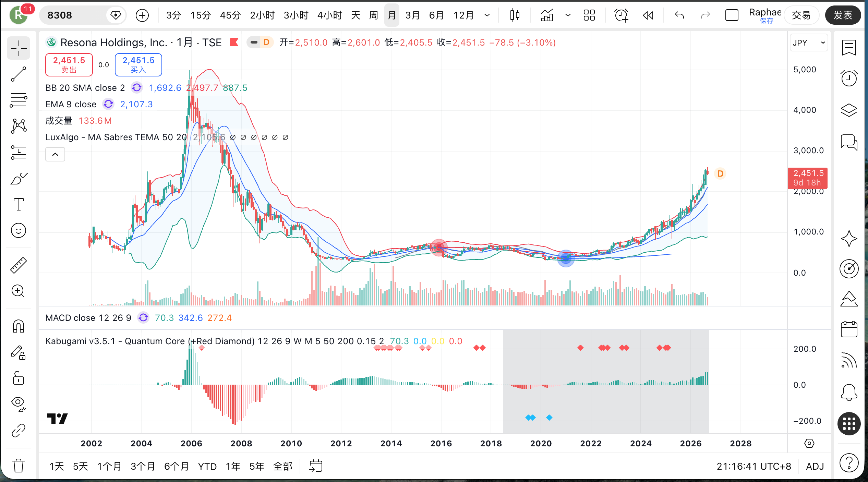Click the 交易 trade button

[x=801, y=15]
